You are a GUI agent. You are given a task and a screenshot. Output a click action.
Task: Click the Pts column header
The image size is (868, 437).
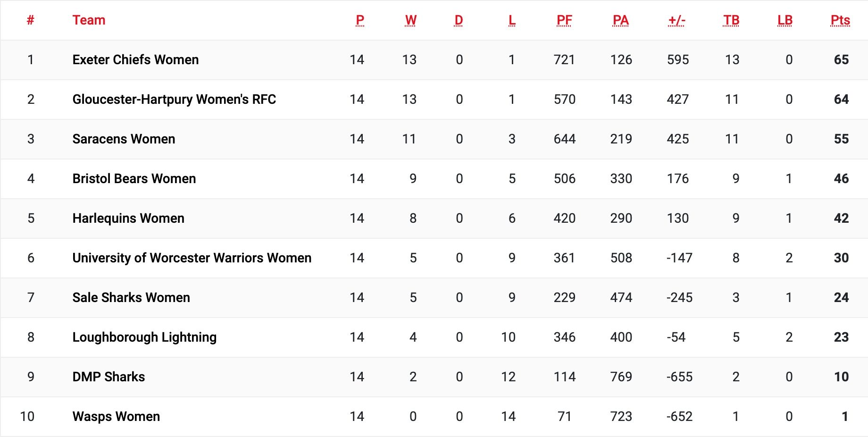click(x=840, y=20)
